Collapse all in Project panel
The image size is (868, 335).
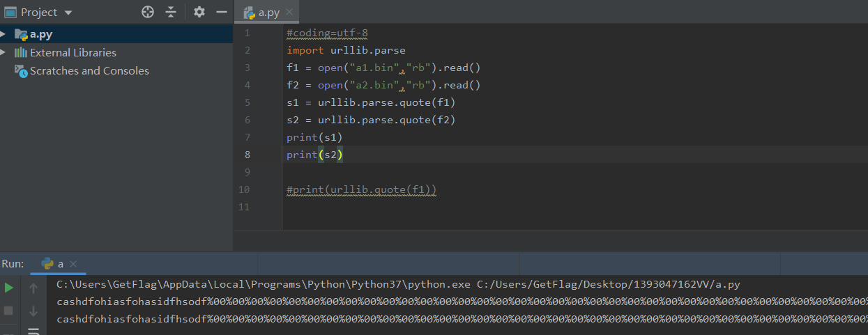click(x=171, y=12)
